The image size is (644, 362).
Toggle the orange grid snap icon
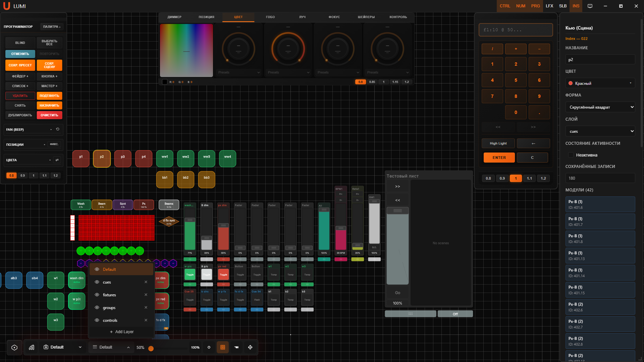tap(223, 347)
